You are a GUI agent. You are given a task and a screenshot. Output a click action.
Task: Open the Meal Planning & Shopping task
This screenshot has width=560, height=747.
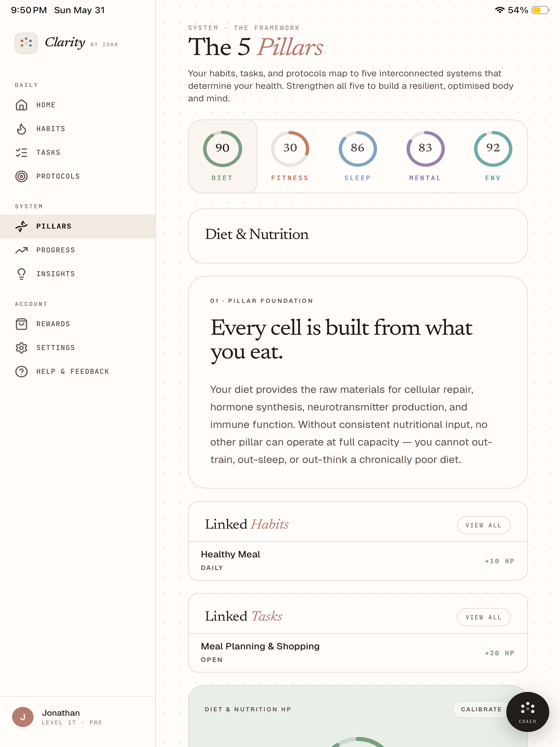click(x=358, y=652)
